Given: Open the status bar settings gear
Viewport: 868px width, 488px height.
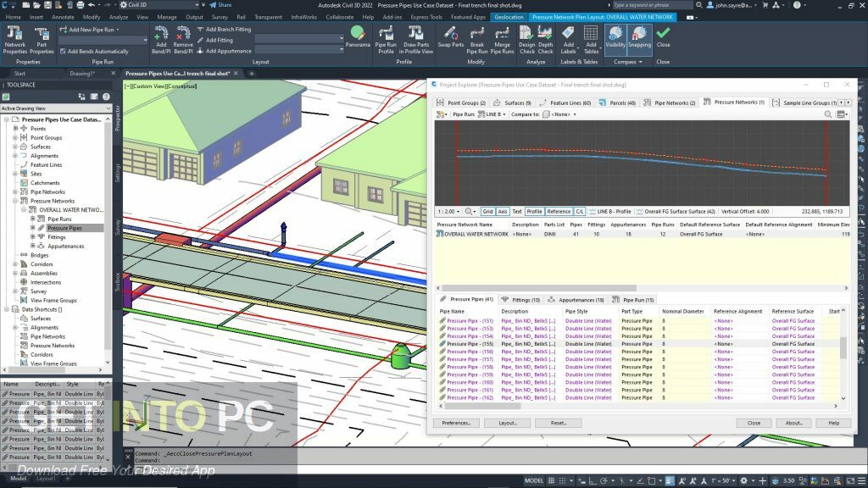Looking at the screenshot, I should pyautogui.click(x=745, y=481).
